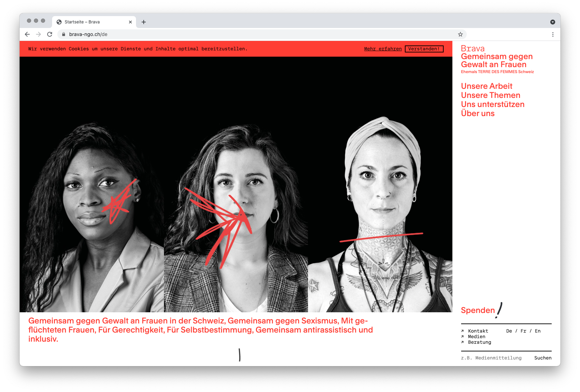Image resolution: width=580 pixels, height=392 pixels.
Task: Close the Startseite – Brava tab
Action: click(130, 22)
